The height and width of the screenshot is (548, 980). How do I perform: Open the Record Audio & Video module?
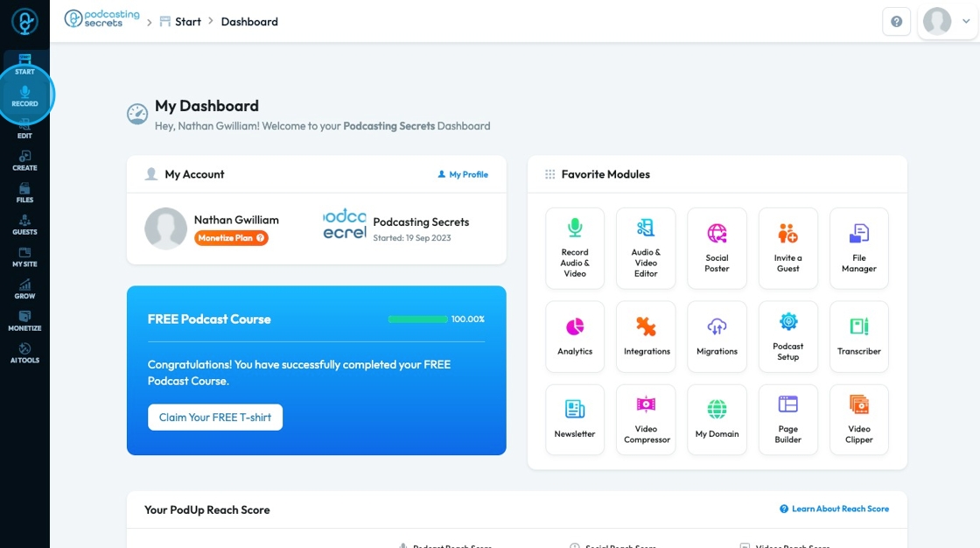coord(575,249)
